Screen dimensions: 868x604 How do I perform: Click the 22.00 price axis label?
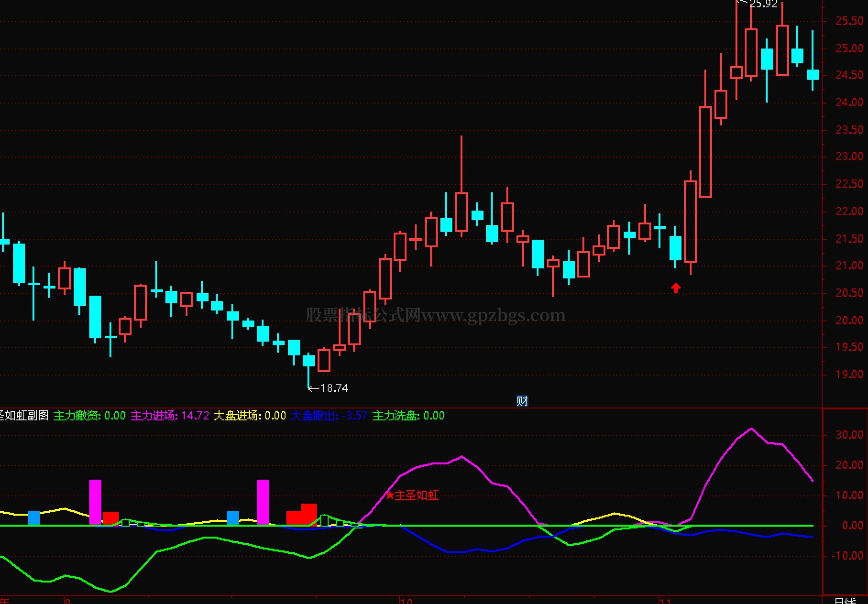click(x=849, y=212)
